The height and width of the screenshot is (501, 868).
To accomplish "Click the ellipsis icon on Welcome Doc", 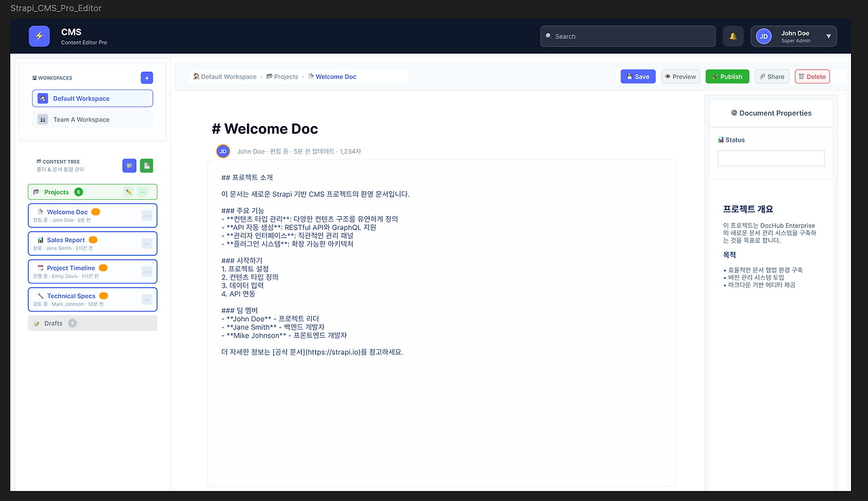I will [147, 216].
